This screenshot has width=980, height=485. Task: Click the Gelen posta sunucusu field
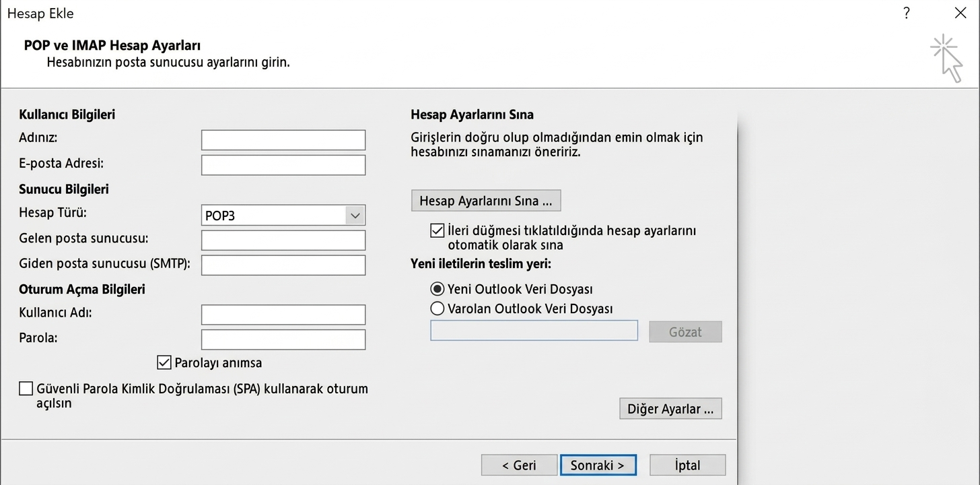point(283,240)
